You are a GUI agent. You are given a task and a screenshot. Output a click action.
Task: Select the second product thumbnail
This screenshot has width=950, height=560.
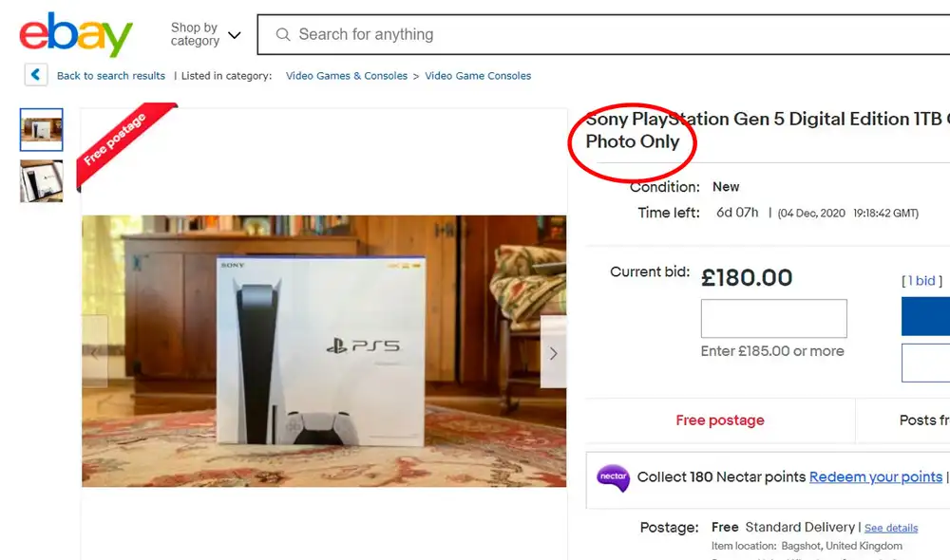(41, 180)
